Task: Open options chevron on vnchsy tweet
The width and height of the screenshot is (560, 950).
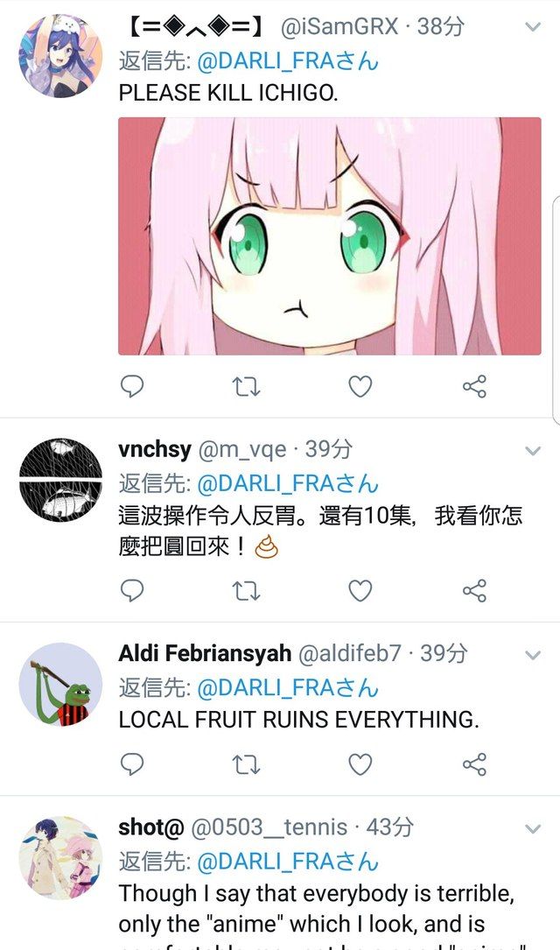Action: [533, 451]
